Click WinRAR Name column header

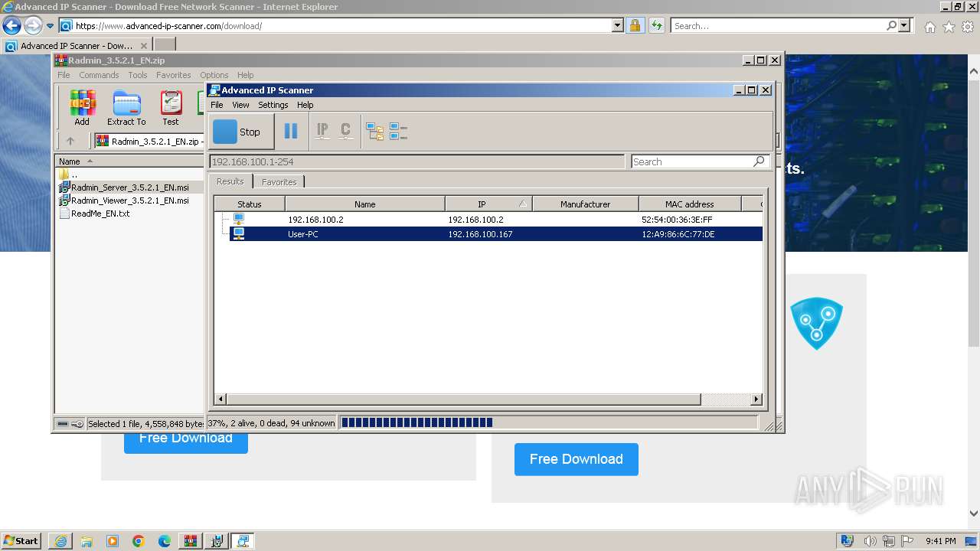click(x=129, y=161)
